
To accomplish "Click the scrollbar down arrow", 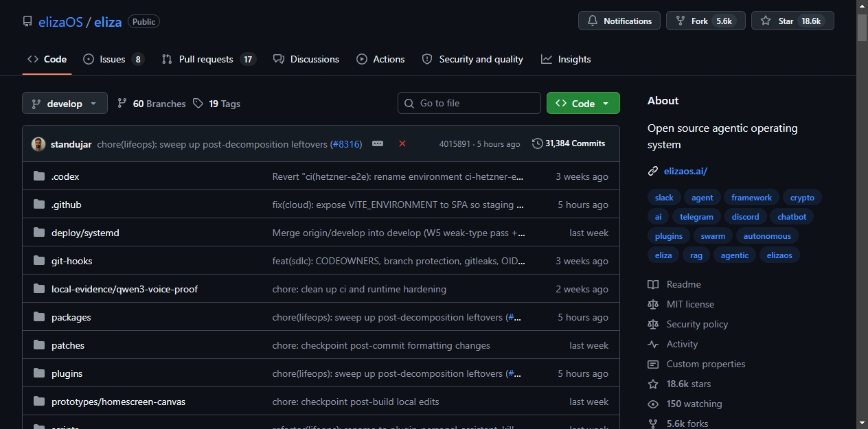I will pyautogui.click(x=863, y=423).
